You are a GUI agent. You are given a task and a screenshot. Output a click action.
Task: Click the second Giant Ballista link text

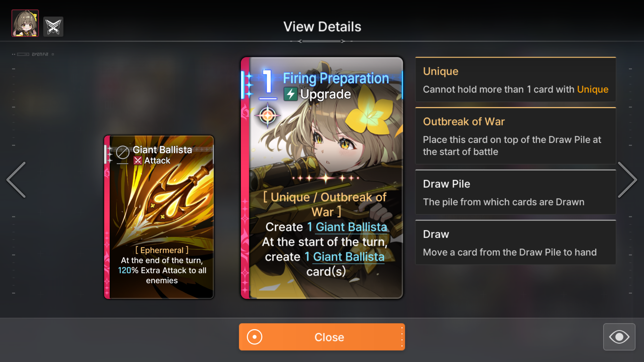tap(349, 257)
